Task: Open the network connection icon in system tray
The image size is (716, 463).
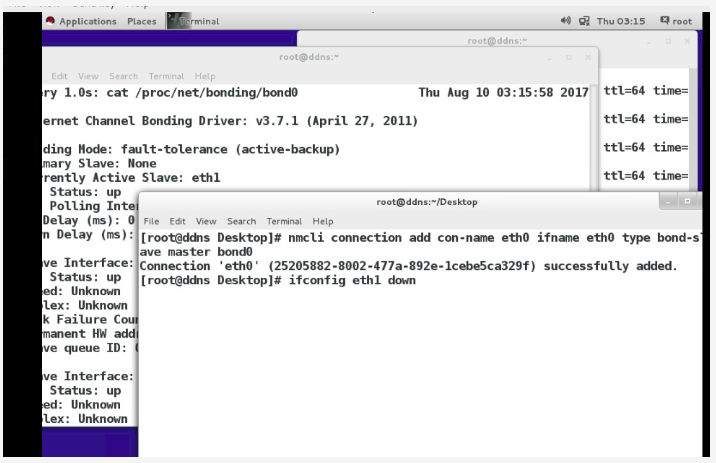Action: (x=585, y=21)
